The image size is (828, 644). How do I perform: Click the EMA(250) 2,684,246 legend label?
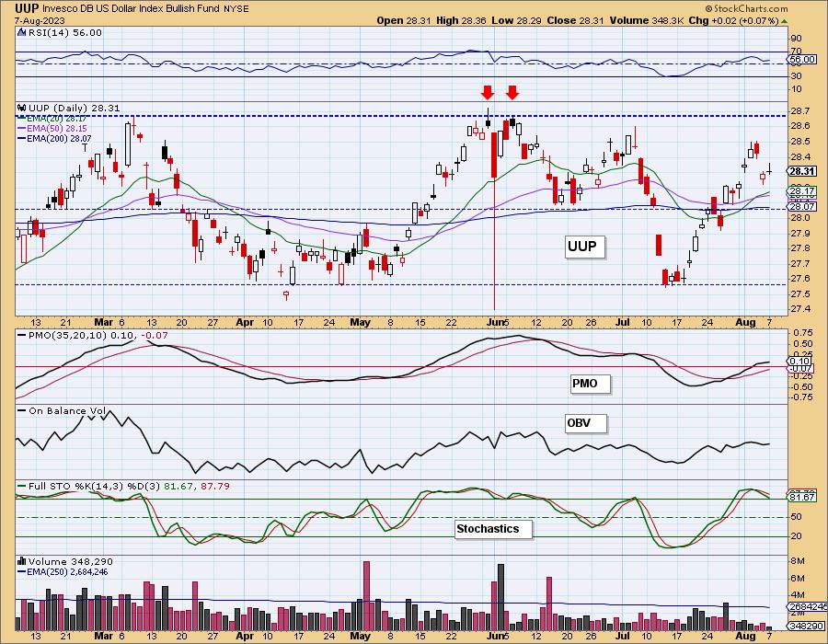click(x=67, y=571)
